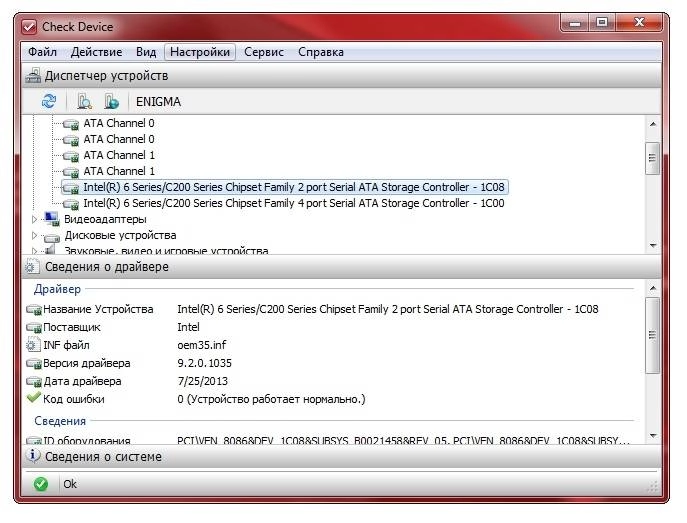
Task: Click the icon next to Версия драйвера
Action: [34, 363]
